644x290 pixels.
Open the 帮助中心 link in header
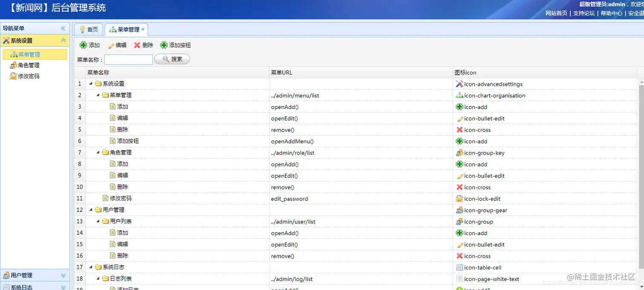point(612,13)
